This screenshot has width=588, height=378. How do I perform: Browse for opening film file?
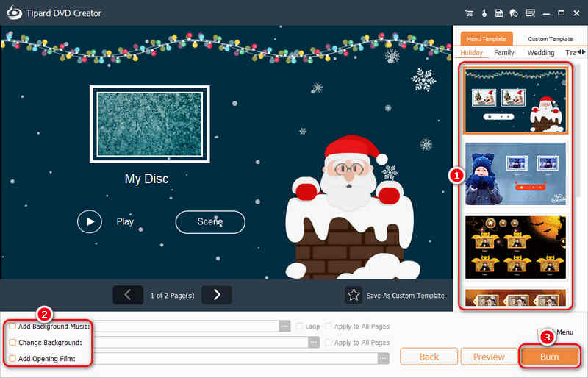pyautogui.click(x=383, y=358)
